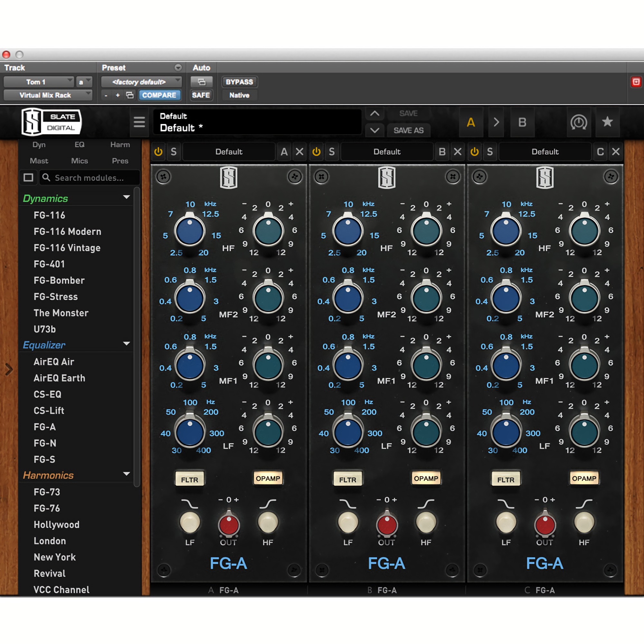Screen dimensions: 644x644
Task: Remove module in slot B with X
Action: [458, 152]
